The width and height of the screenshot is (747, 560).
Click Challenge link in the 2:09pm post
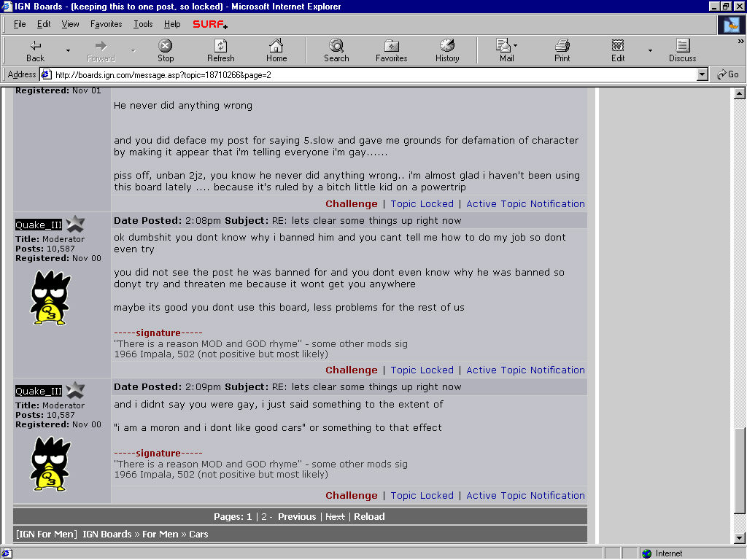pos(351,495)
